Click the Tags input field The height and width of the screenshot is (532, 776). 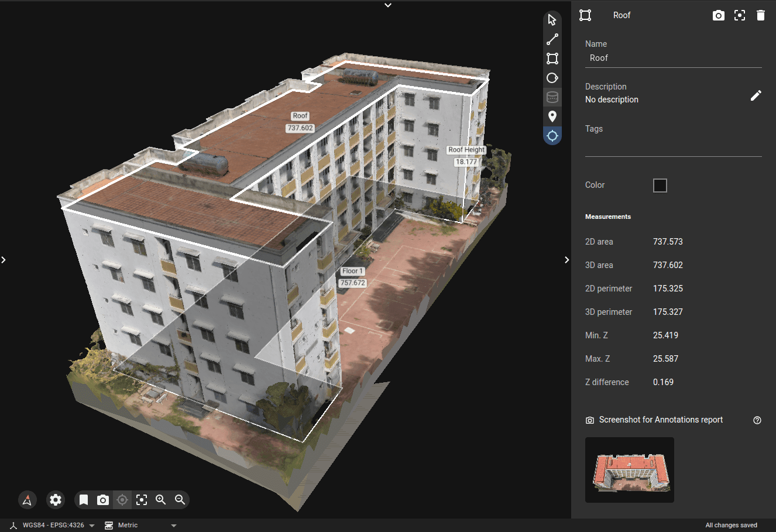pos(674,146)
